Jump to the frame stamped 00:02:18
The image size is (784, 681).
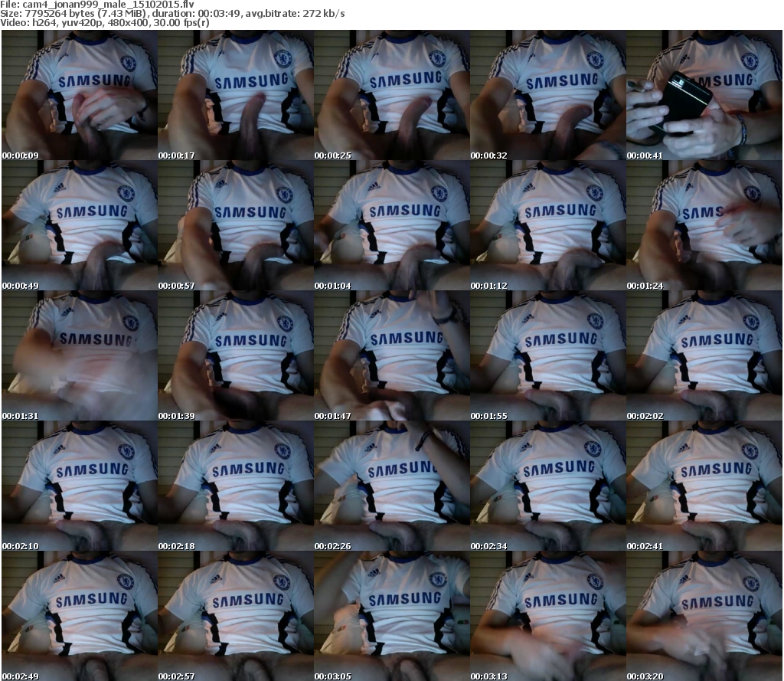click(236, 486)
